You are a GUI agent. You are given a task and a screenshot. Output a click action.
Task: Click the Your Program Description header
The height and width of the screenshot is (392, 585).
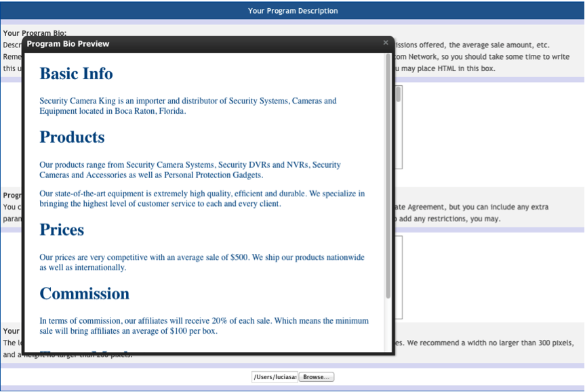pos(293,11)
